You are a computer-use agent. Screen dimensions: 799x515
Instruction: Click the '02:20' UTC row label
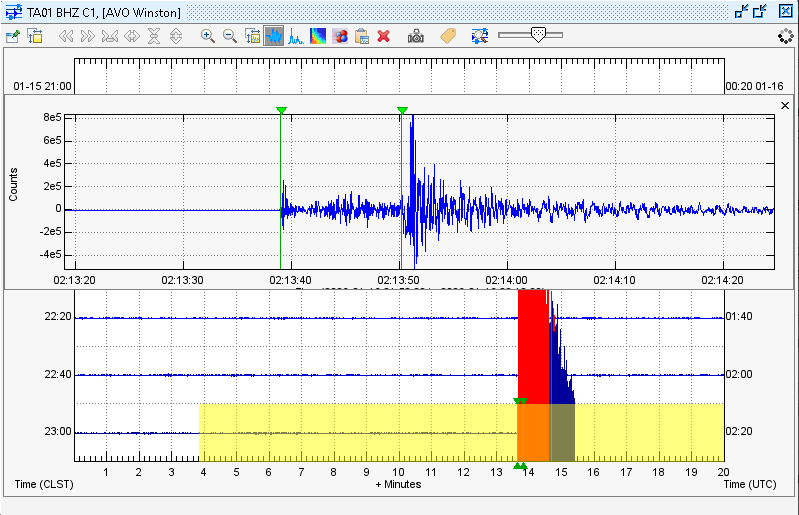[739, 431]
